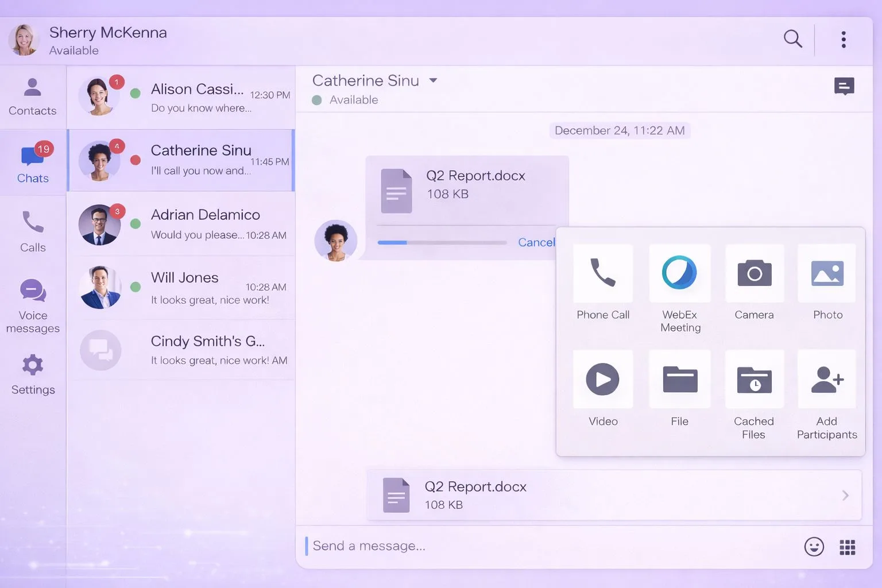
Task: Open the uploading Q2 Report.docx document icon
Action: click(x=396, y=191)
